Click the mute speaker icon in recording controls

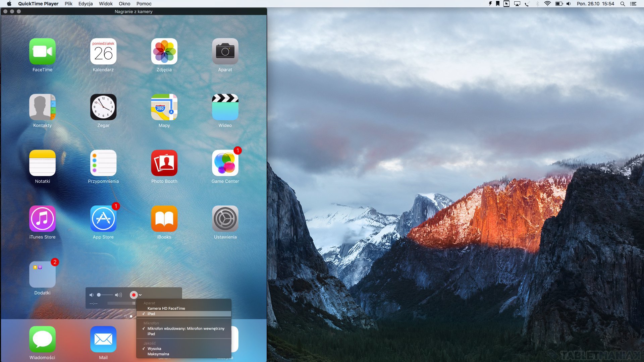point(91,295)
